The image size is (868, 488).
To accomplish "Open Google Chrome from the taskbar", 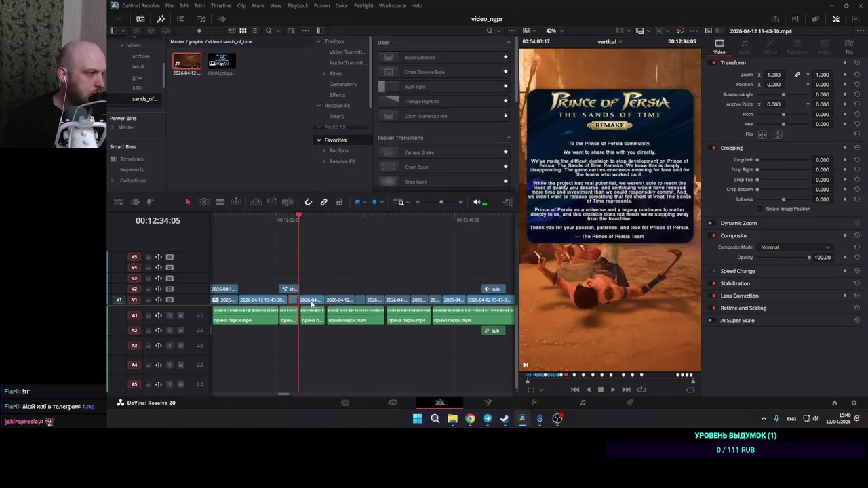I will 470,419.
